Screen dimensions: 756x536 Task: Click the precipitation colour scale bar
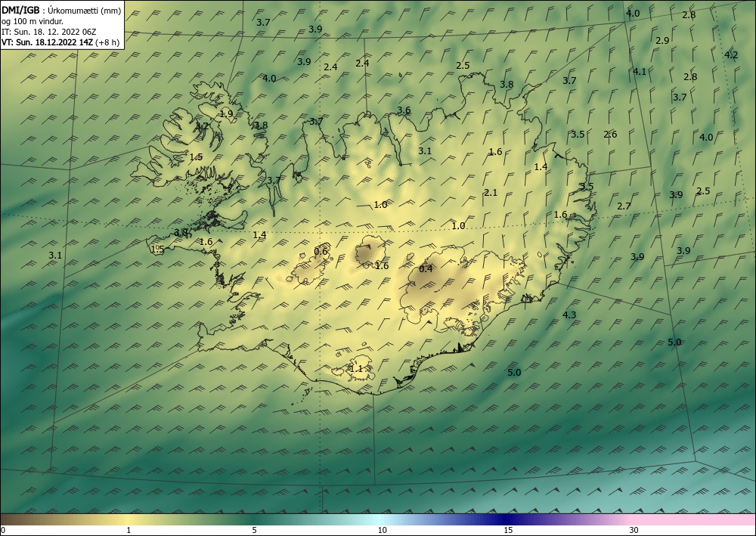(x=378, y=519)
